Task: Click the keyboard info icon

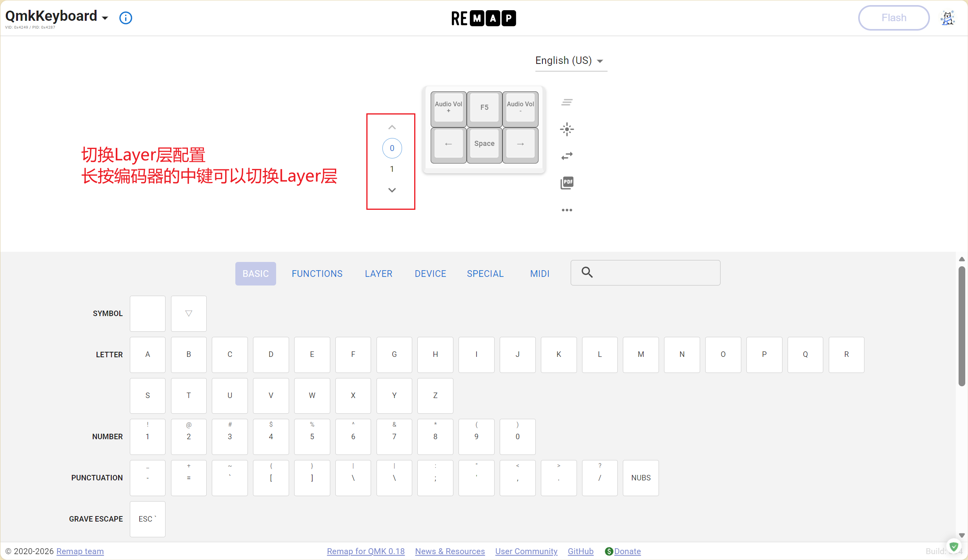Action: 126,18
